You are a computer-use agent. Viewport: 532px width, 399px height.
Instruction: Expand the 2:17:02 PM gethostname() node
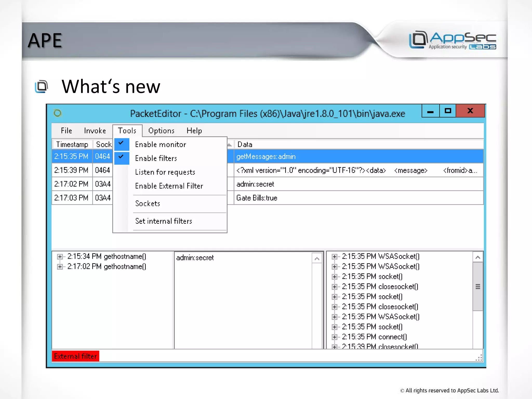[60, 267]
